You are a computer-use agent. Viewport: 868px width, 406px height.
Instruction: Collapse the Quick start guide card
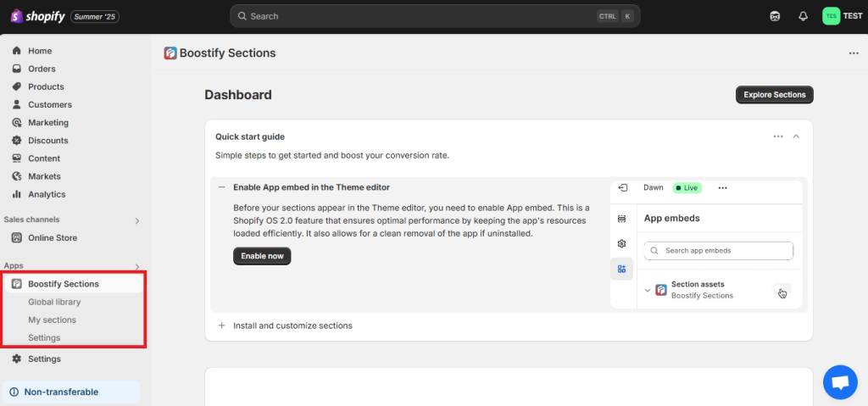796,136
